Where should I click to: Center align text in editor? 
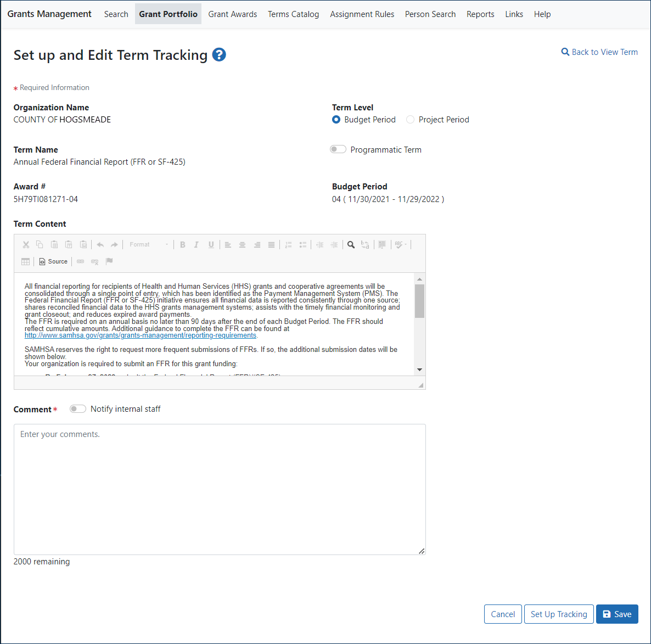coord(243,244)
